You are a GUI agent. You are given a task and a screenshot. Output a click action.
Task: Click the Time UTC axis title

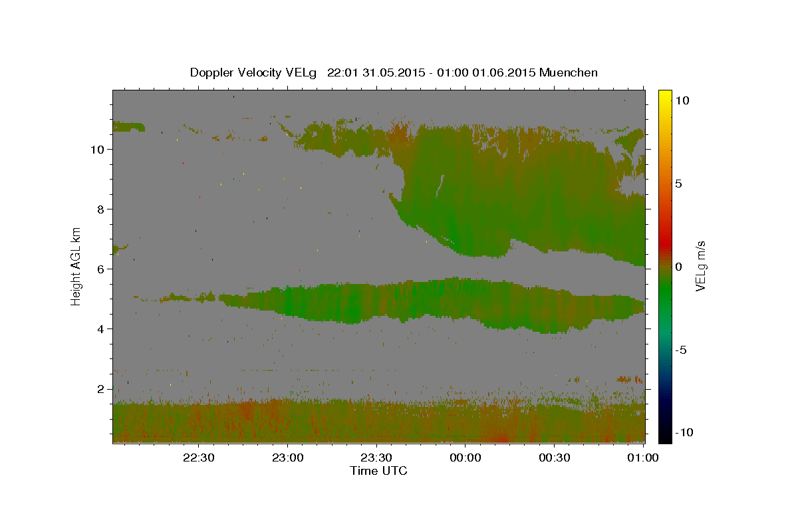[x=378, y=471]
